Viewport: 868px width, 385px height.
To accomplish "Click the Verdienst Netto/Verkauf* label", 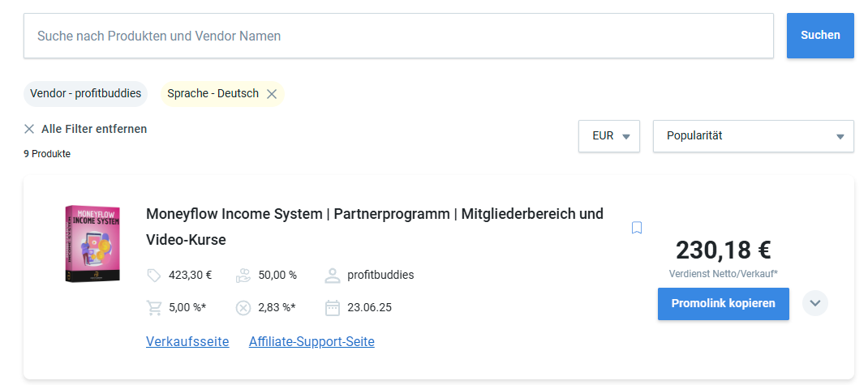I will (x=724, y=274).
